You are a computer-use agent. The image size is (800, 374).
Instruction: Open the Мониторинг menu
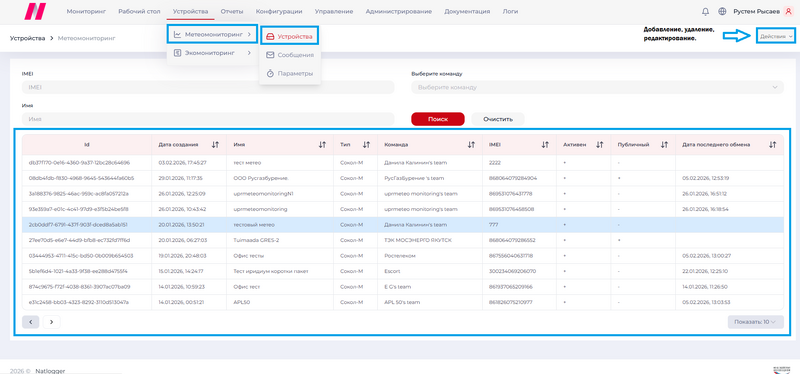[x=86, y=11]
